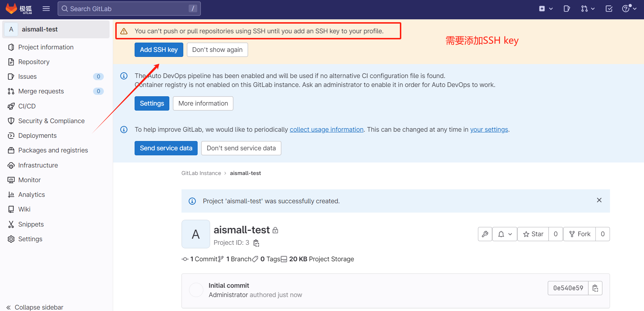Click the Merge requests count badge 0
The height and width of the screenshot is (311, 644).
point(98,91)
